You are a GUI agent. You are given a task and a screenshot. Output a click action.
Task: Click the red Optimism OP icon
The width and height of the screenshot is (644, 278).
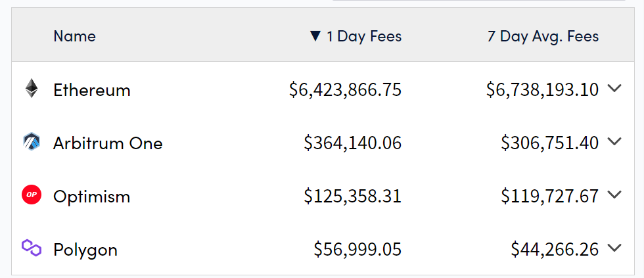pos(32,195)
